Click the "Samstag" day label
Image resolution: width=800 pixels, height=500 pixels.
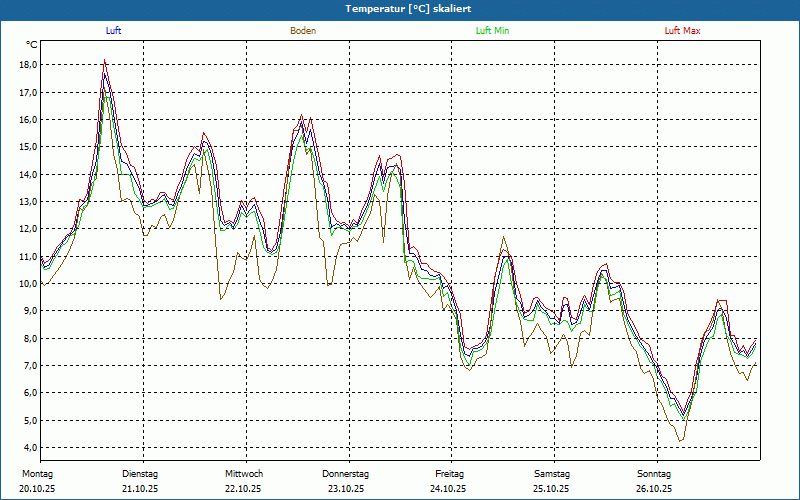pyautogui.click(x=552, y=473)
